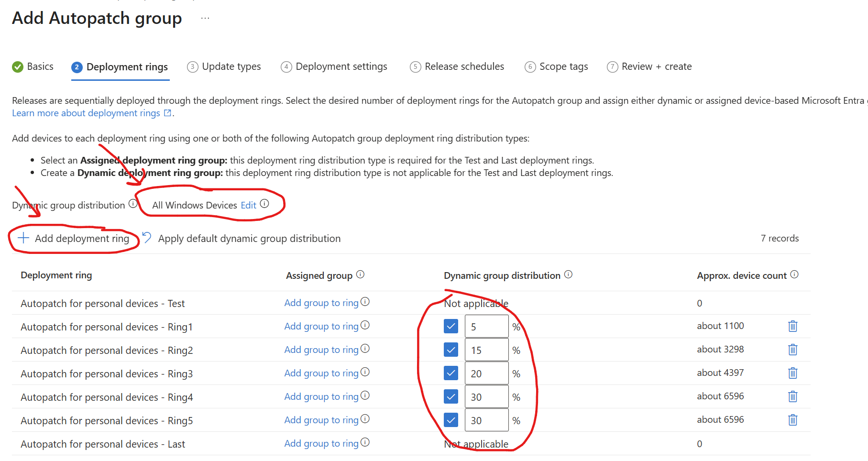Click info icon beside Last ring Add group link
The image size is (868, 461).
(x=365, y=442)
